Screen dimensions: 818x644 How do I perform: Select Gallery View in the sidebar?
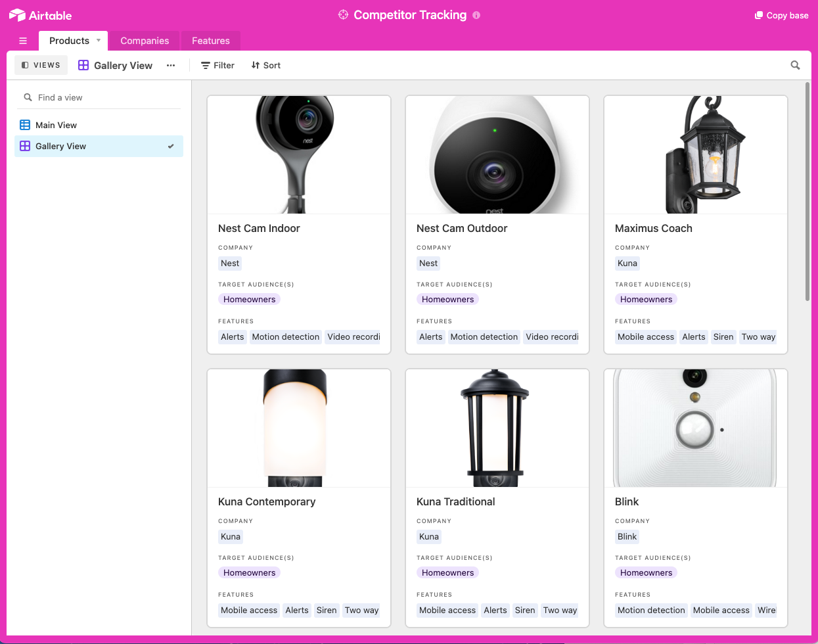pos(99,146)
